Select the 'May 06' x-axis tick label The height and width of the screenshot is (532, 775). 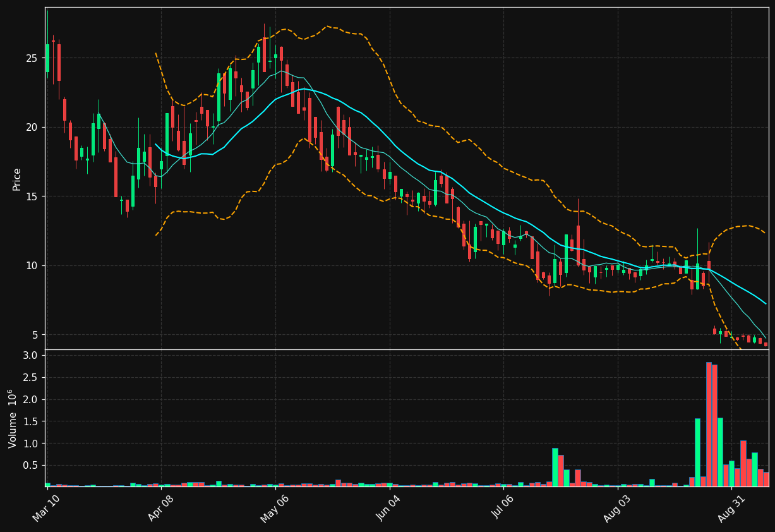[274, 509]
